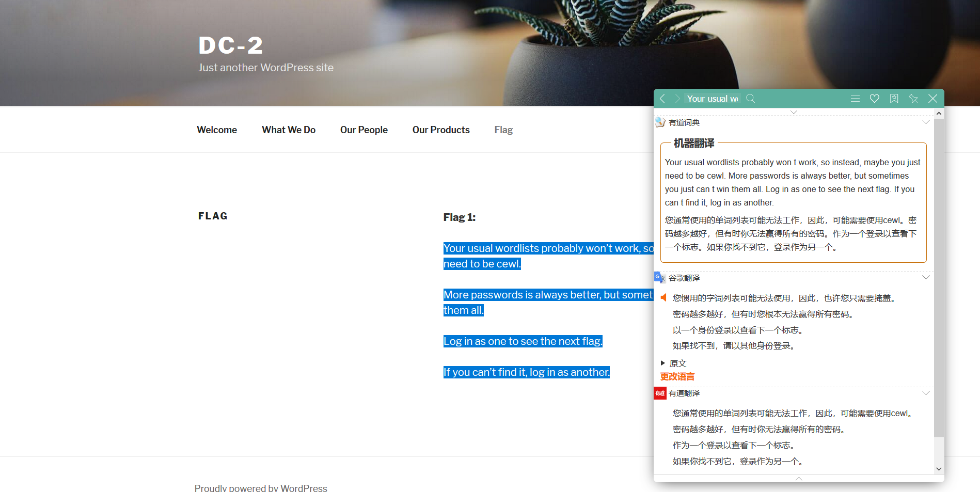980x492 pixels.
Task: Go back in the translation popup
Action: point(662,99)
